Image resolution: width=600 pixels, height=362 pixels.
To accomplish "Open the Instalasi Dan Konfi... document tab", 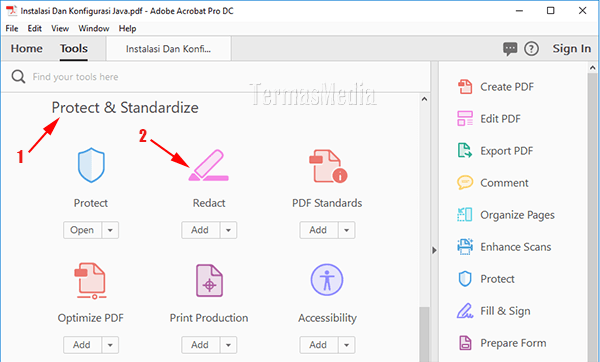I will 168,49.
